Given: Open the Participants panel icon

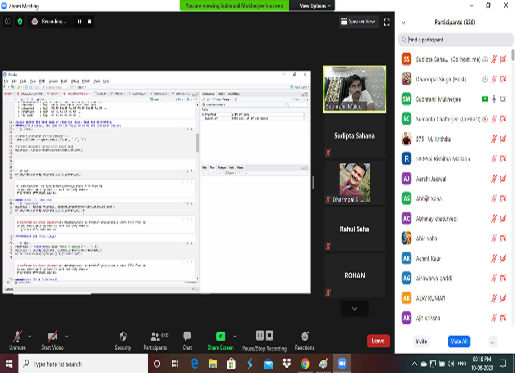Looking at the screenshot, I should click(155, 336).
